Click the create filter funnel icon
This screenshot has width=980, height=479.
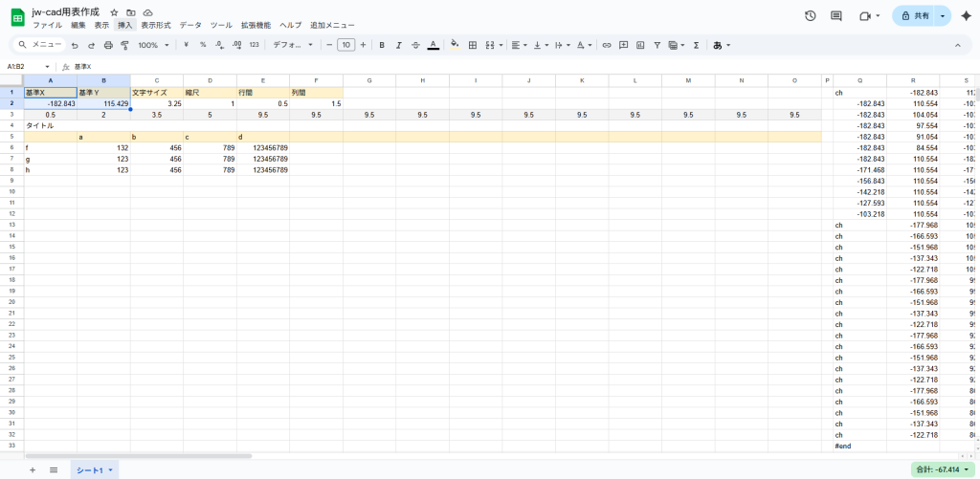(x=657, y=45)
